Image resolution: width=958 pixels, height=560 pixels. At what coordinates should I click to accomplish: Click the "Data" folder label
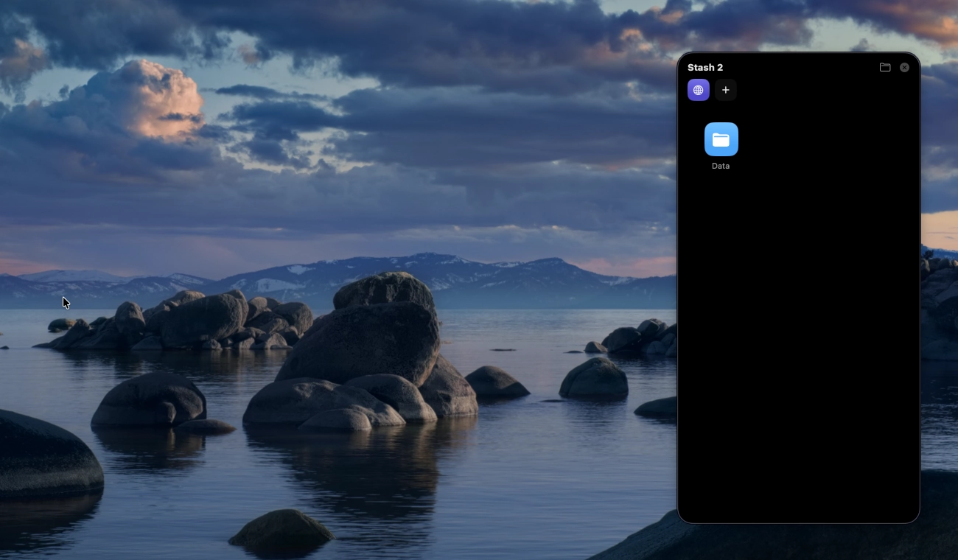(x=721, y=167)
